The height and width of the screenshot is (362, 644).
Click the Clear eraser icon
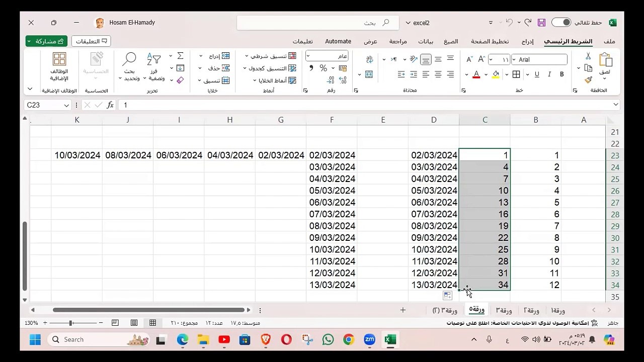click(x=180, y=80)
